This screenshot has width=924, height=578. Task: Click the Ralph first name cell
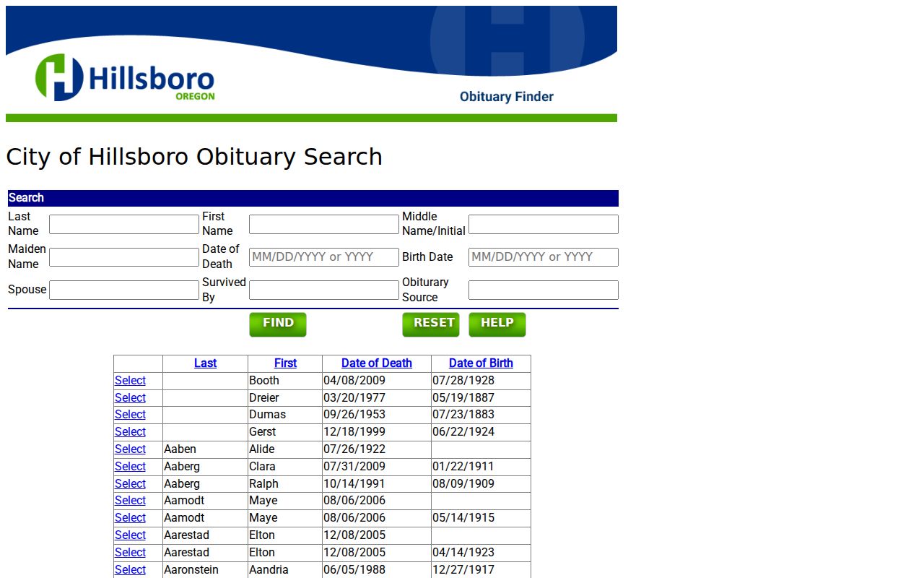(x=285, y=484)
